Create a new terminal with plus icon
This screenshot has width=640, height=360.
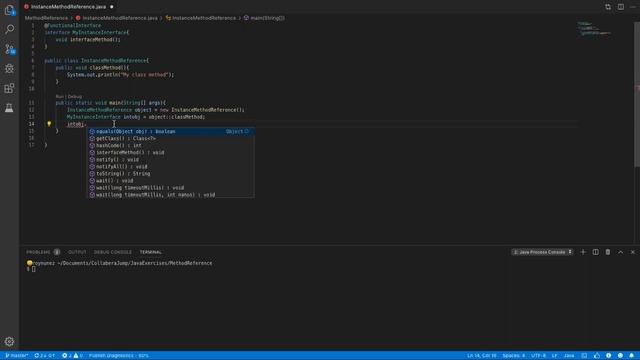583,252
